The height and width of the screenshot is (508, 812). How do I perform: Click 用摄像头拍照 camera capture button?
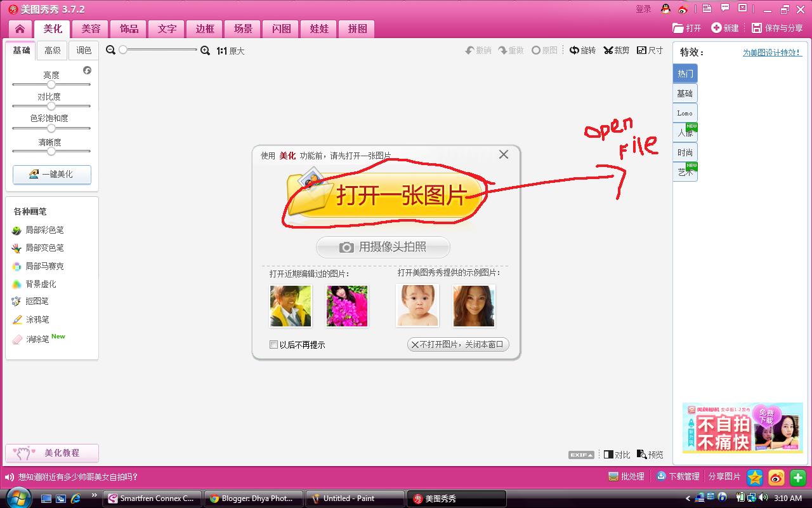(x=383, y=247)
